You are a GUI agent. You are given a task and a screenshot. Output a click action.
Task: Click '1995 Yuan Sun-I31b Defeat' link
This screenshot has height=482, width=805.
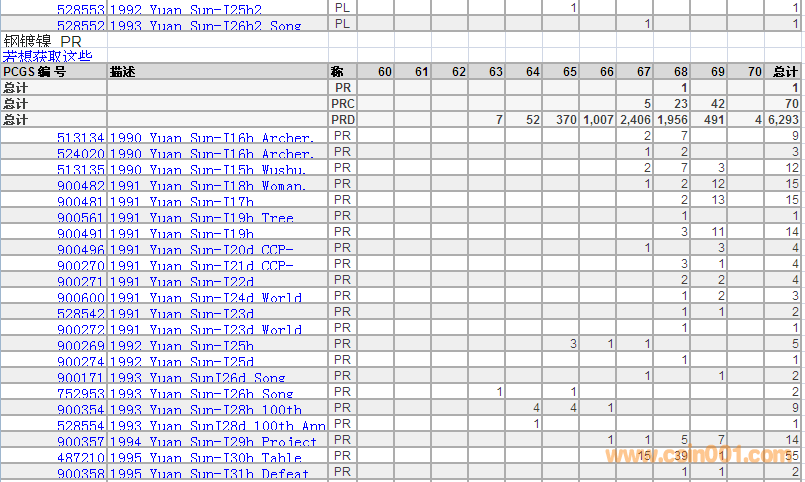[x=210, y=473]
